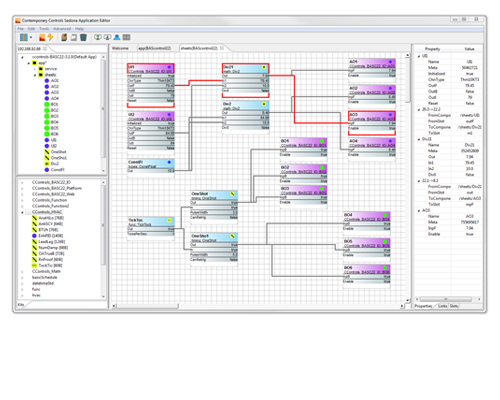Collapse the UI1 group in Property panel
500x400 pixels.
(419, 56)
